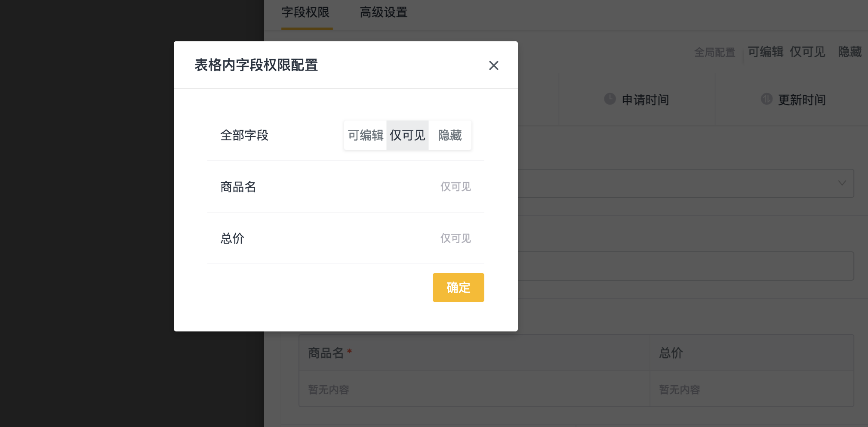Screen dimensions: 868x427
Task: Expand the dropdown chevron in background form
Action: [842, 183]
